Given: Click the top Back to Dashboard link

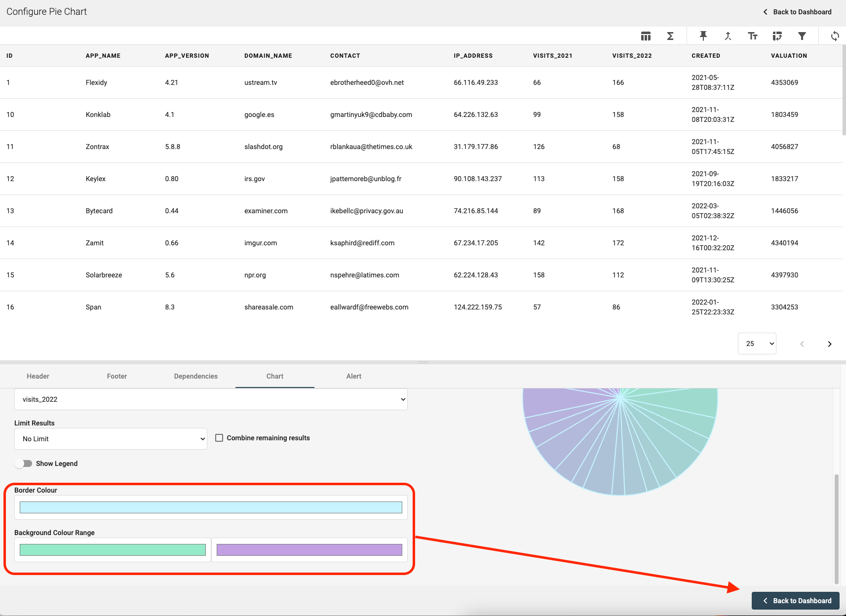Looking at the screenshot, I should point(797,12).
